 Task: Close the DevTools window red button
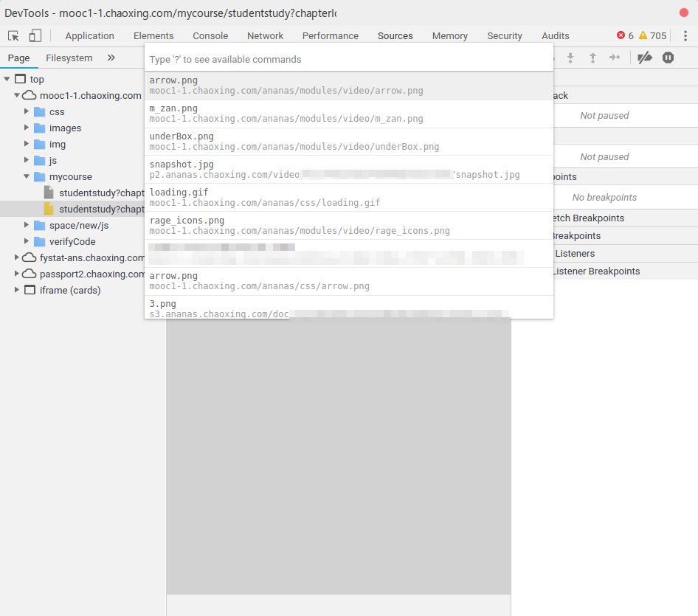pyautogui.click(x=684, y=13)
